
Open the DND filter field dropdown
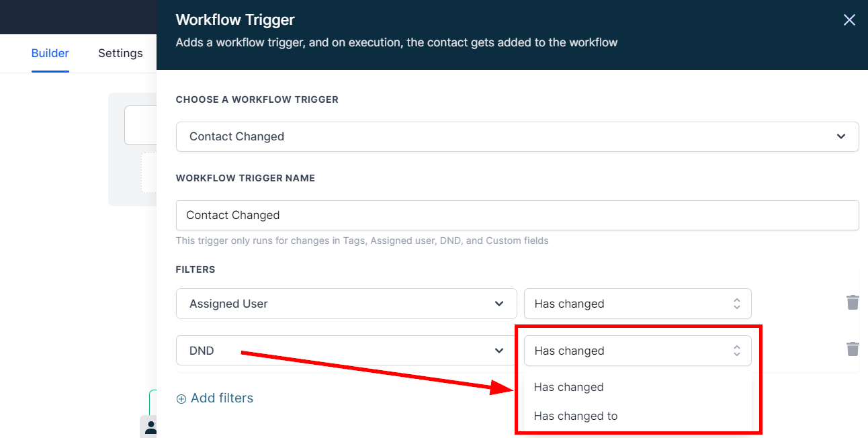[345, 351]
